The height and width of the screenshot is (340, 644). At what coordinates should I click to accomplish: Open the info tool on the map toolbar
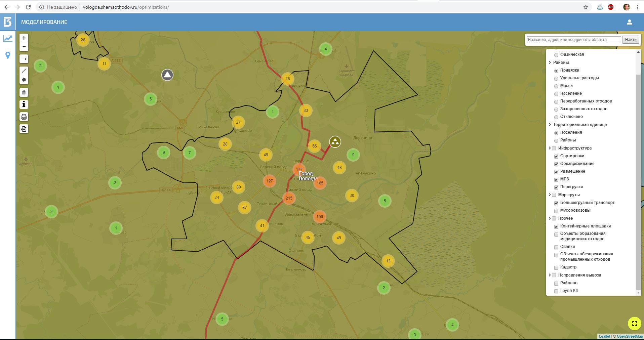[24, 104]
